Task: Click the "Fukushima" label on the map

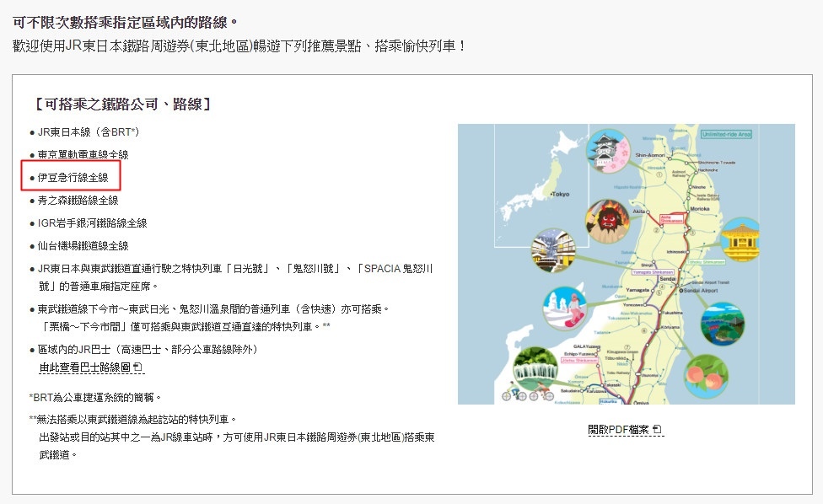Action: click(x=672, y=313)
